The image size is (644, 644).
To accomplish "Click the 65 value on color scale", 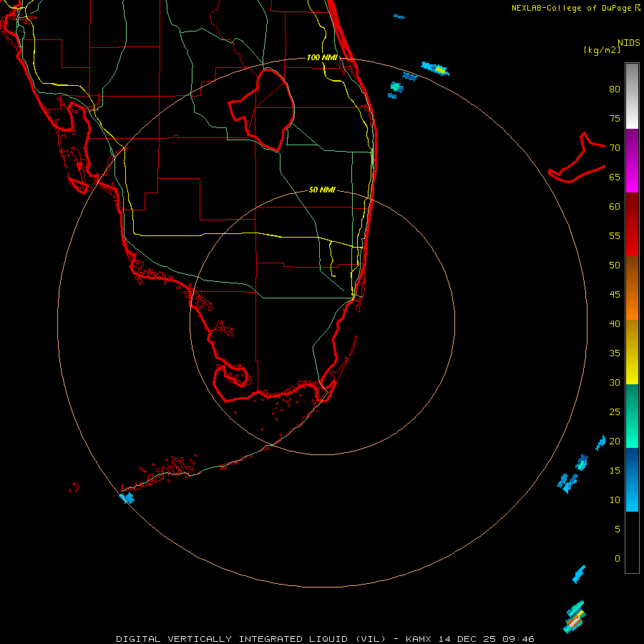I will (615, 177).
